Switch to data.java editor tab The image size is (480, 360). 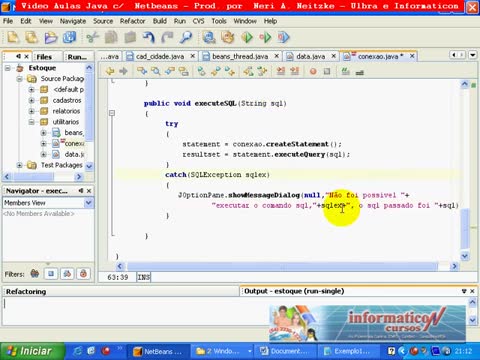311,56
